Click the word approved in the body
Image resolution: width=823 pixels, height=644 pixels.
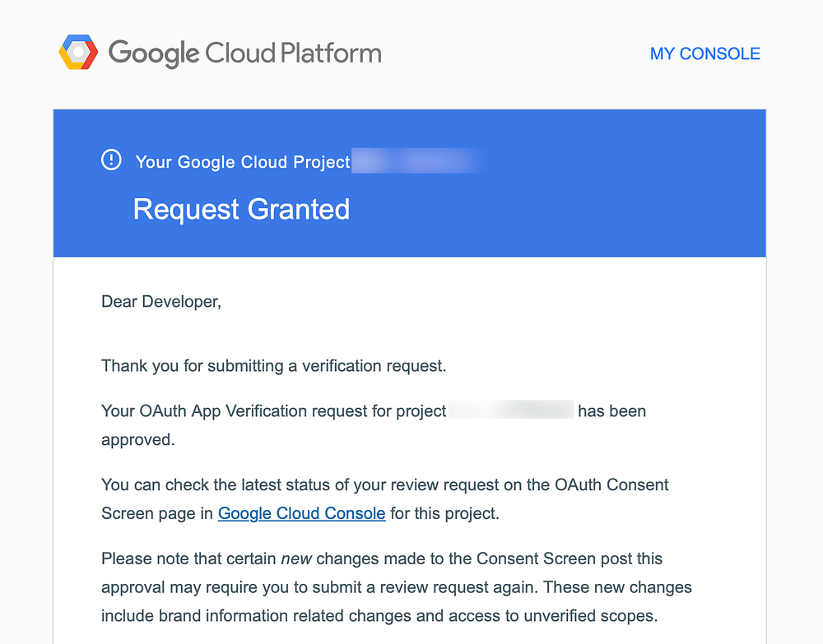click(x=137, y=440)
